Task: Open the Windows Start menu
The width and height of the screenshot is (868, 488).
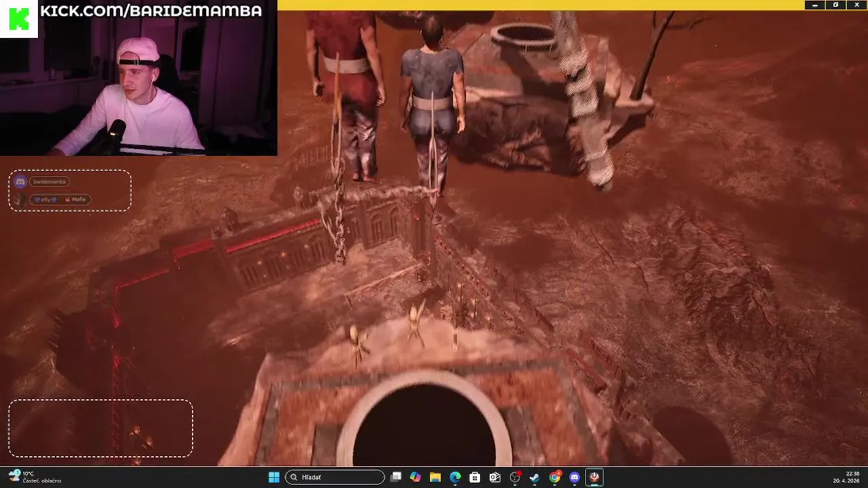Action: pos(274,477)
